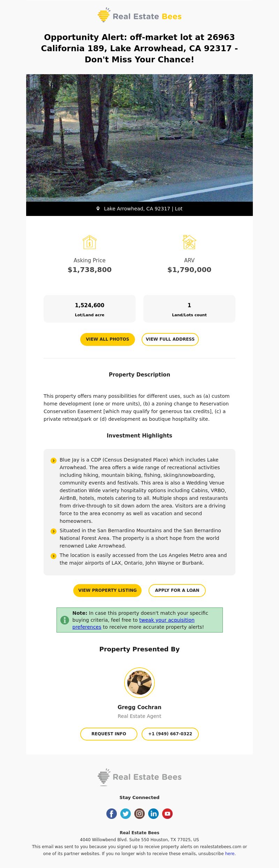Call the +1 (949) 667-0322 phone button
Viewport: 279px width, 868px height.
coord(170,734)
